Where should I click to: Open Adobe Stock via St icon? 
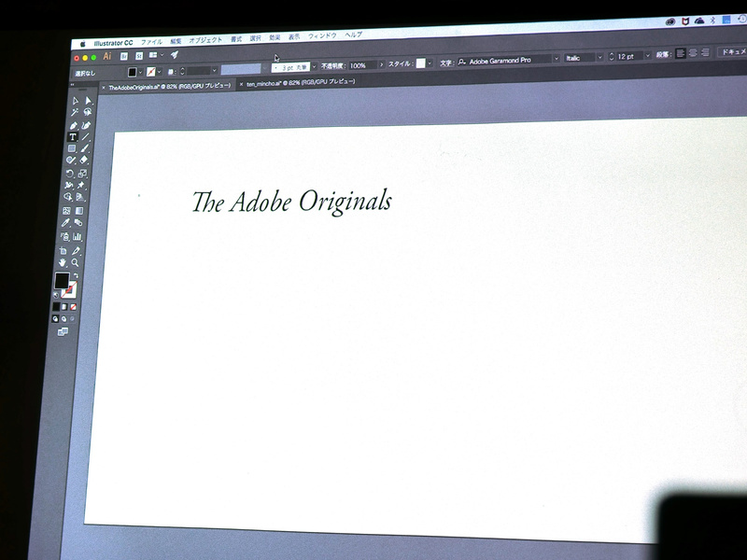pyautogui.click(x=139, y=55)
